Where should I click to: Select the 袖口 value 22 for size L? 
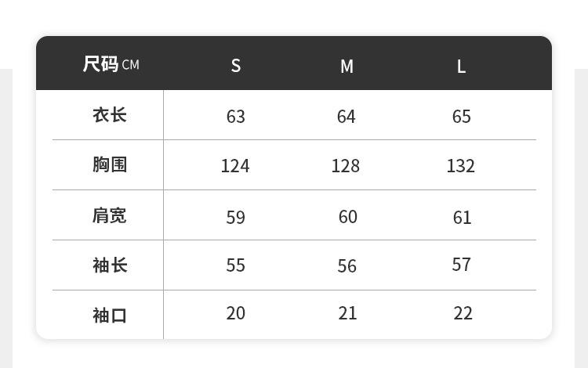tap(463, 313)
